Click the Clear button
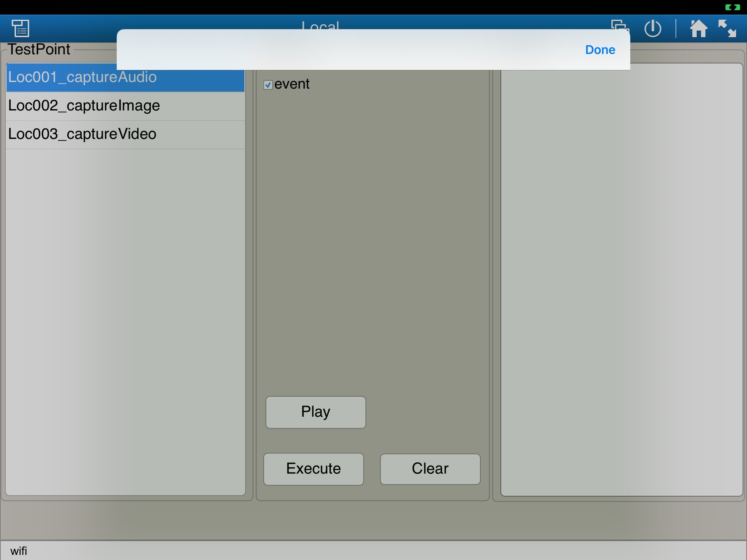Viewport: 747px width, 560px height. click(430, 469)
